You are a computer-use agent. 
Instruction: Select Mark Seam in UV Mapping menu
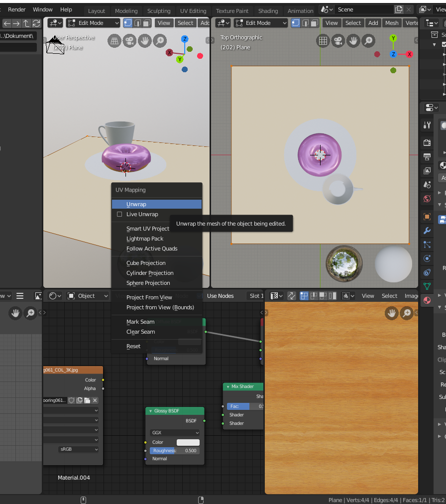tap(140, 322)
